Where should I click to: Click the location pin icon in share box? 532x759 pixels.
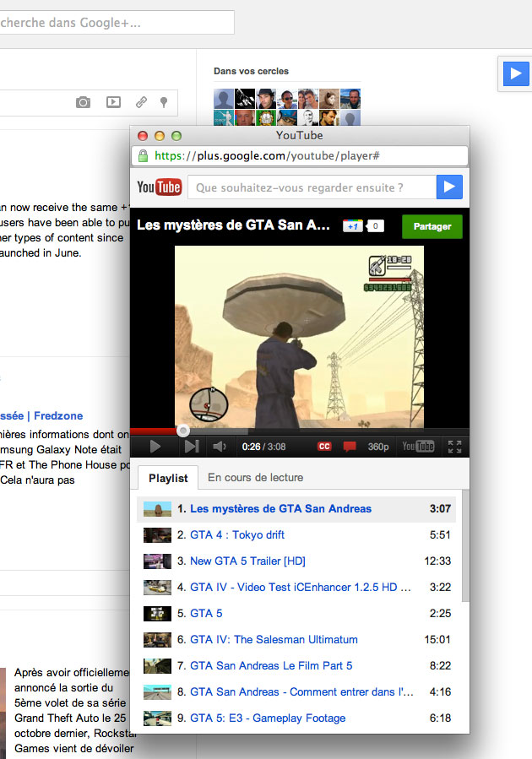click(164, 102)
